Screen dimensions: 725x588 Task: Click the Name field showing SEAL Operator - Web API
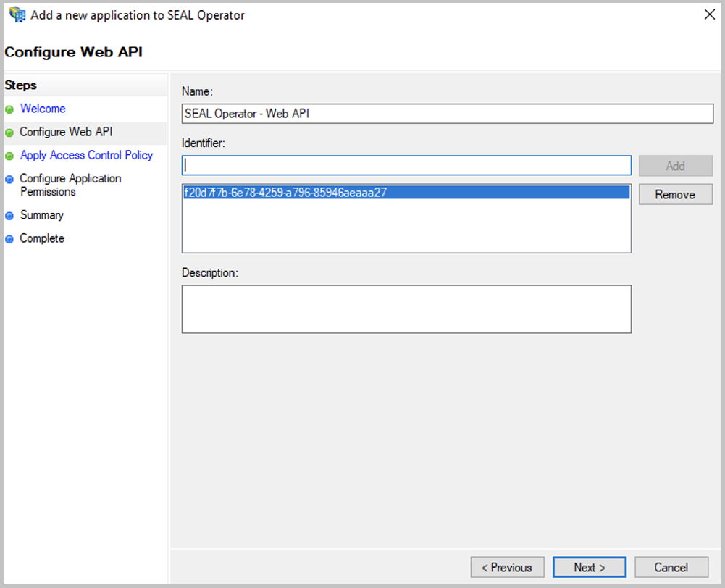(446, 114)
